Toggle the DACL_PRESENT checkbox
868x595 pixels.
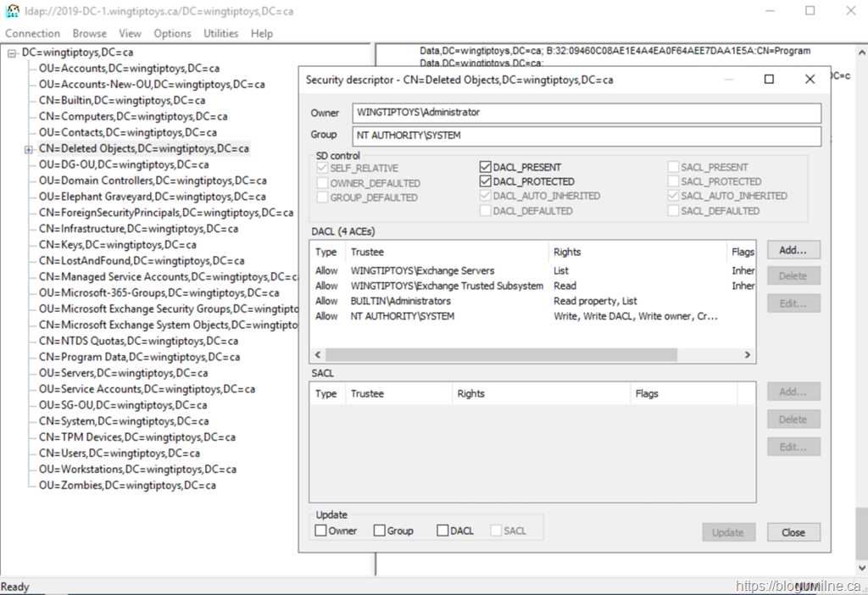[x=486, y=167]
